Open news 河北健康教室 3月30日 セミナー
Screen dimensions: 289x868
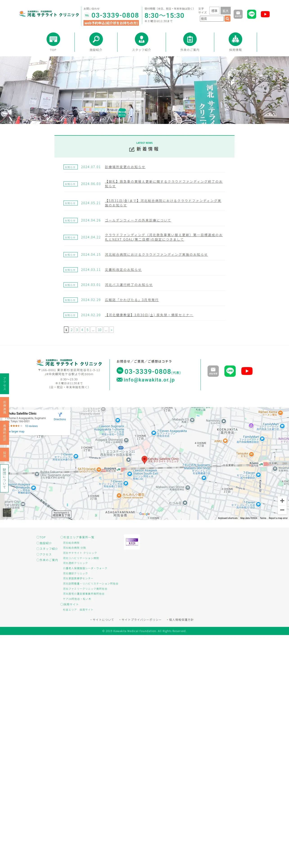(149, 315)
